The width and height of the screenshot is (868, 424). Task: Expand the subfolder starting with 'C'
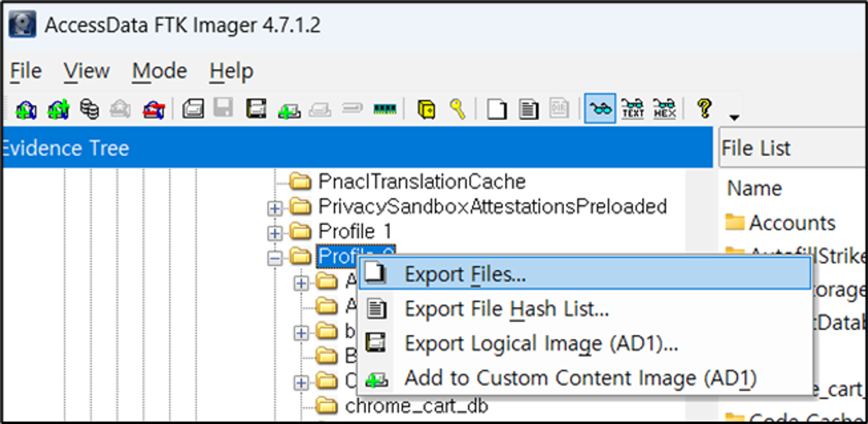[301, 383]
